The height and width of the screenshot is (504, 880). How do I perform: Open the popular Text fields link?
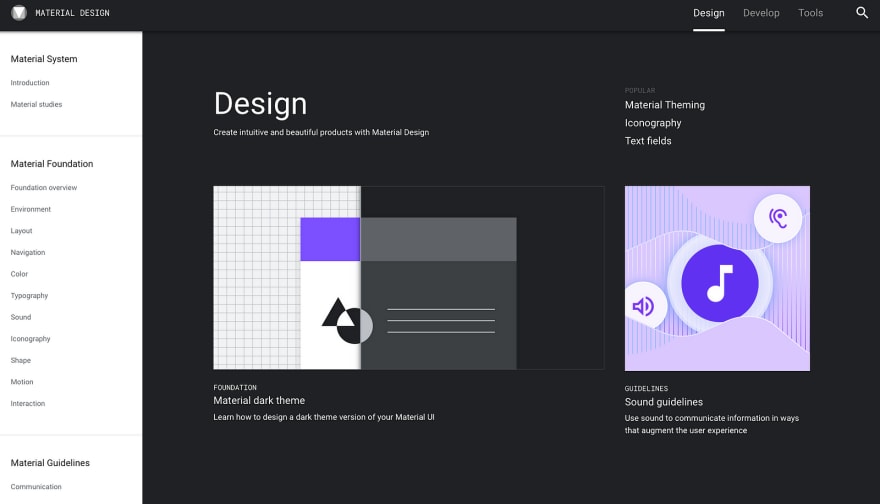coord(648,141)
